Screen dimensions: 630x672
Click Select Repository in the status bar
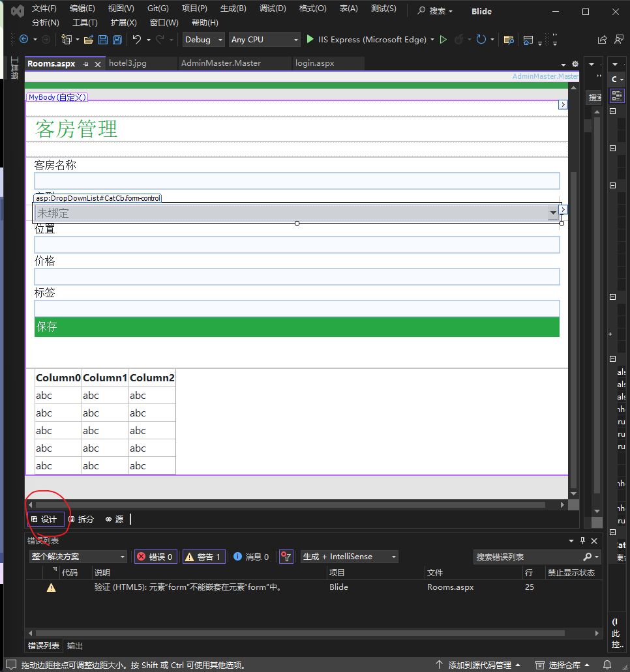point(563,665)
